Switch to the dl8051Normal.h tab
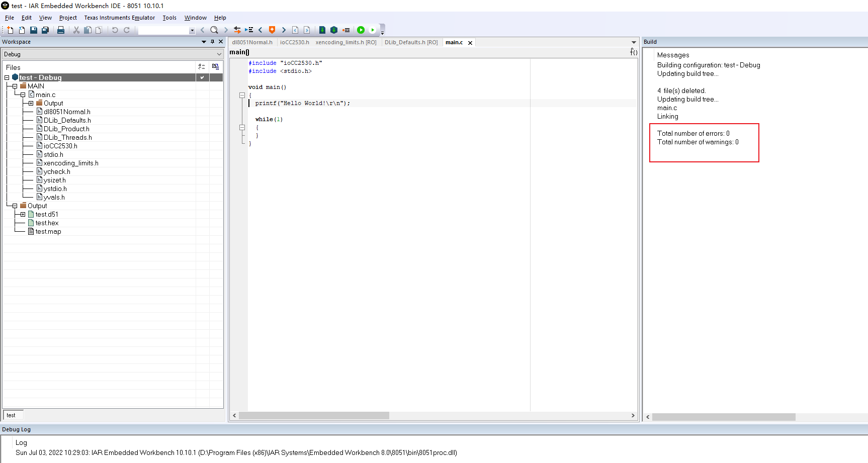Screen dimensions: 868x463 coord(252,42)
